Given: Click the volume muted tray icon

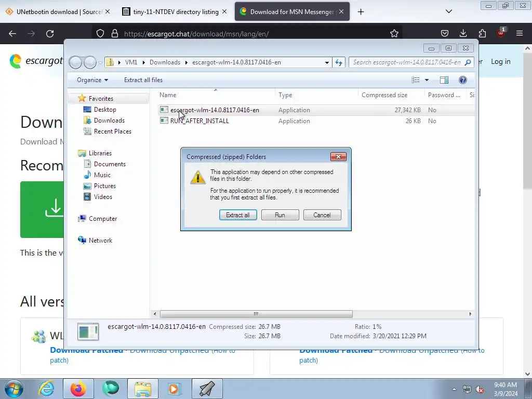Looking at the screenshot, I should point(480,389).
